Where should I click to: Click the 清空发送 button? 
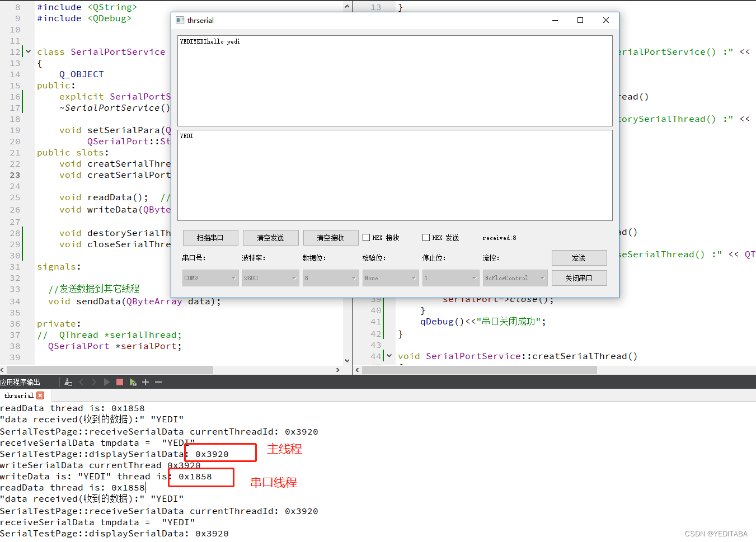[x=271, y=238]
